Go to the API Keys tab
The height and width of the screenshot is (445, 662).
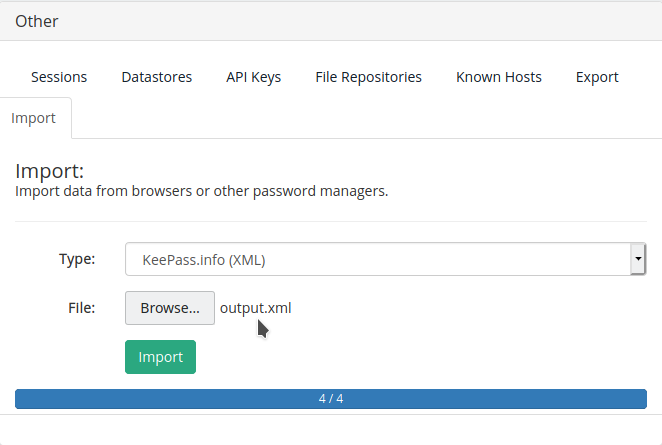click(253, 77)
